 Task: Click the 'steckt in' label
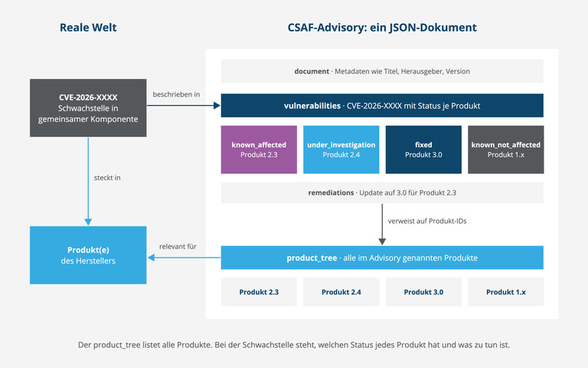coord(107,178)
